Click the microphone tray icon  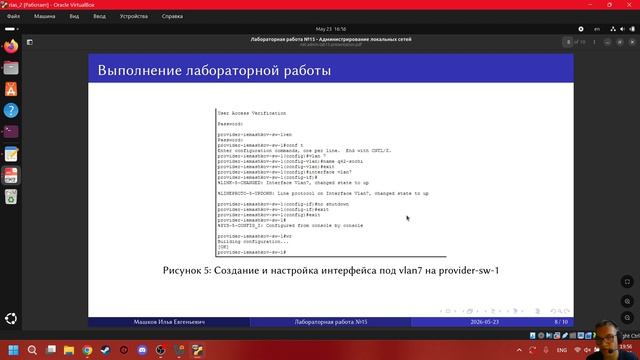click(x=546, y=350)
